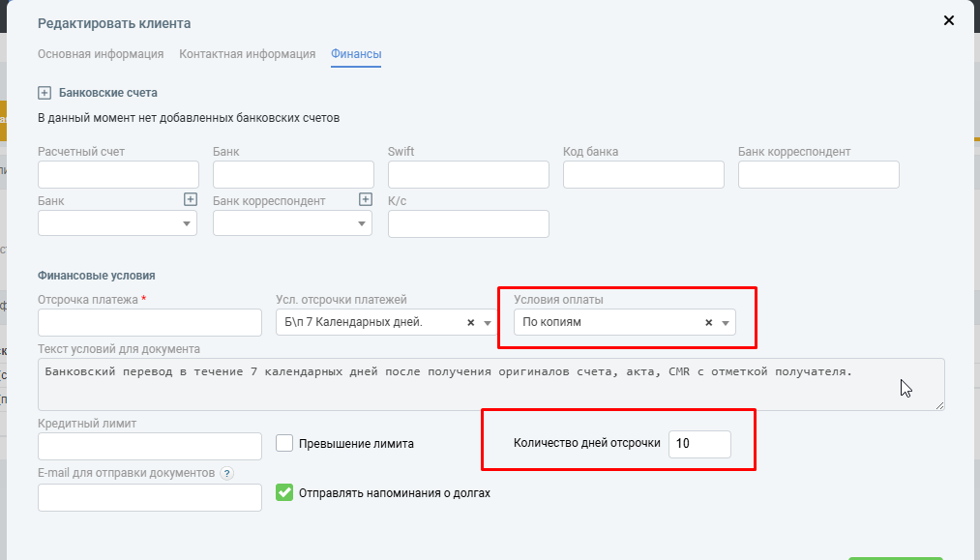Switch to Основная информация tab
980x560 pixels.
click(101, 54)
